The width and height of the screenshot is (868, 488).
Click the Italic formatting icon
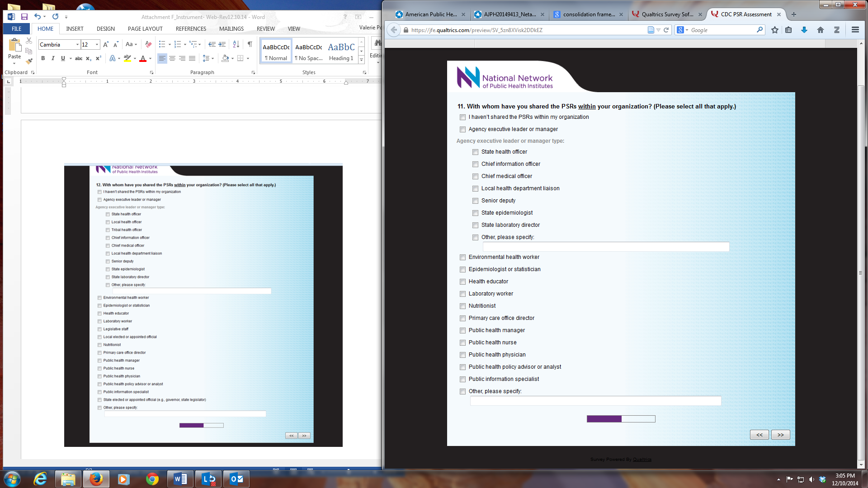click(53, 58)
